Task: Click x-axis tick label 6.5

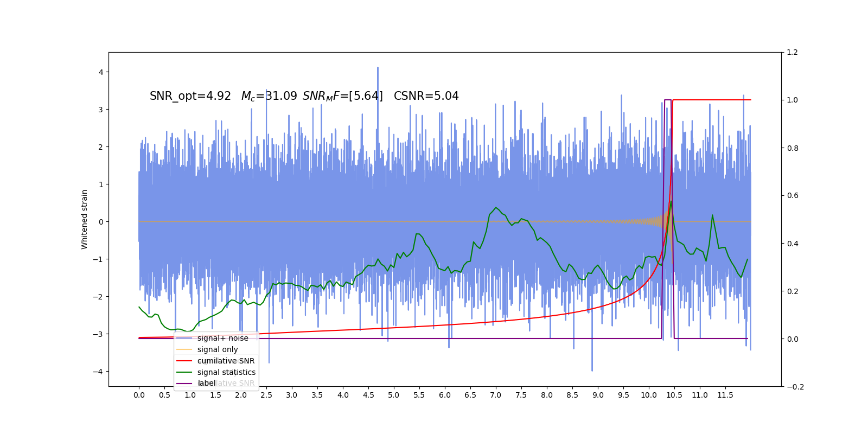Action: point(470,395)
